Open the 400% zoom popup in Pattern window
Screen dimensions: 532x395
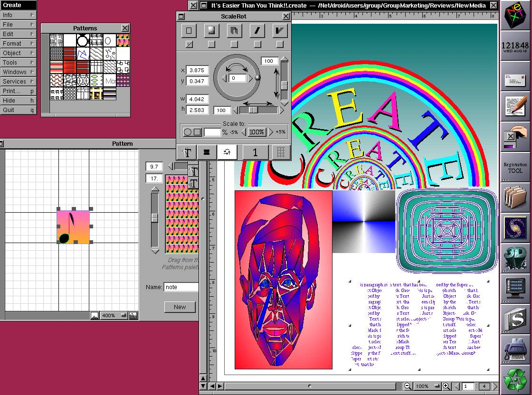[114, 316]
